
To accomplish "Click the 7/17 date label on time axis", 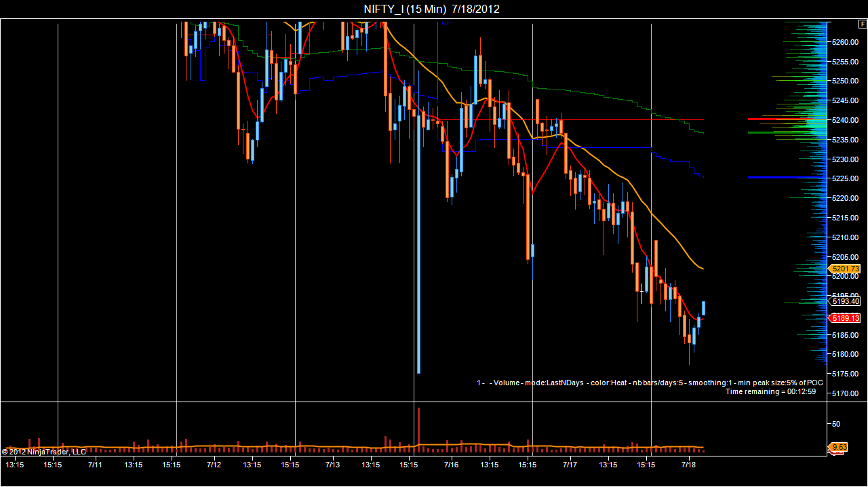I will pos(570,465).
